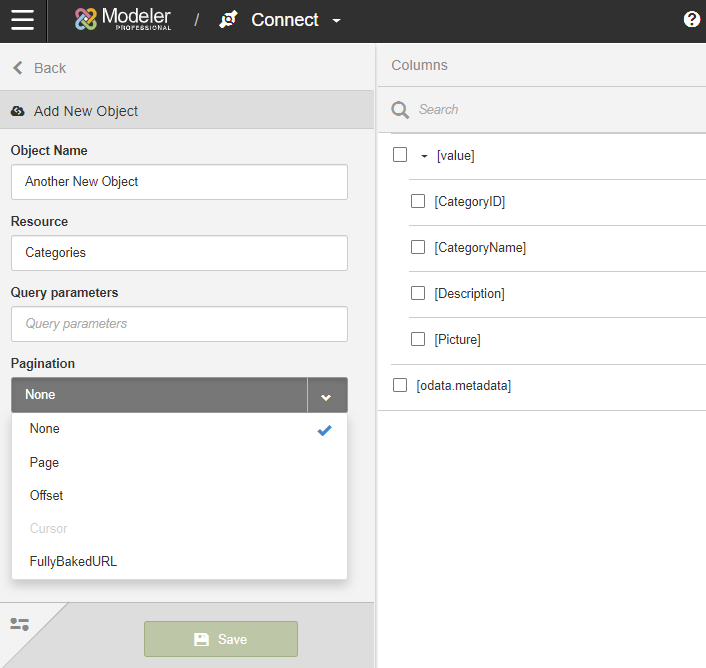The image size is (706, 668).
Task: Collapse the [value] tree node arrow
Action: [x=424, y=156]
